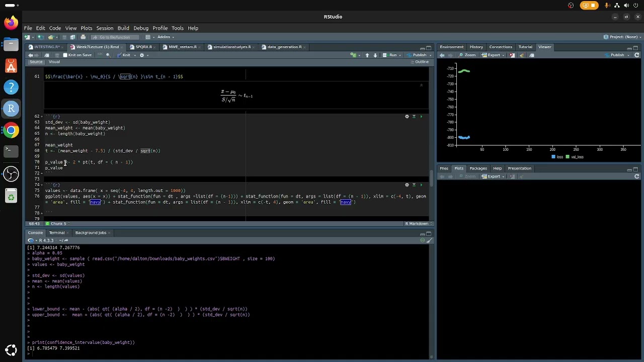The width and height of the screenshot is (644, 362).
Task: Open the Session menu
Action: pyautogui.click(x=105, y=28)
